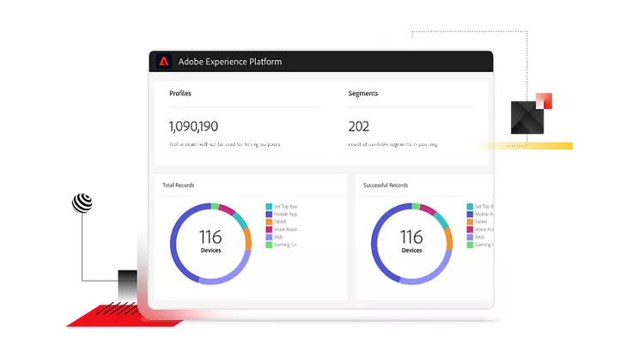Viewport: 644px width, 363px height.
Task: Click the Adobe Experience Platform title
Action: click(x=229, y=62)
